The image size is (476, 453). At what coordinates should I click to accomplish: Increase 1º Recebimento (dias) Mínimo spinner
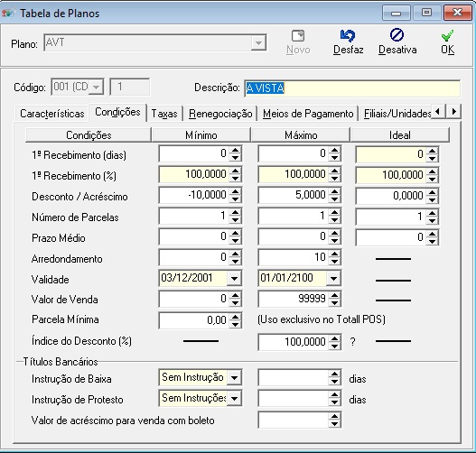tap(235, 150)
